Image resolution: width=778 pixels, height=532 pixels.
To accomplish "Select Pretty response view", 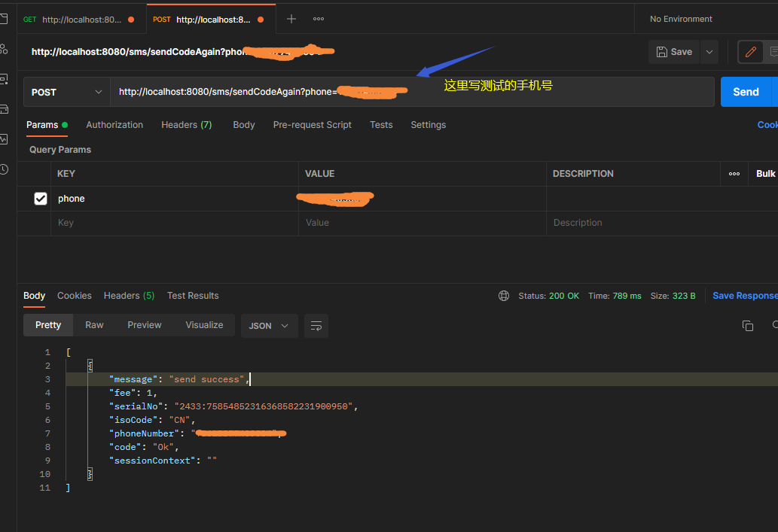I will pos(48,325).
